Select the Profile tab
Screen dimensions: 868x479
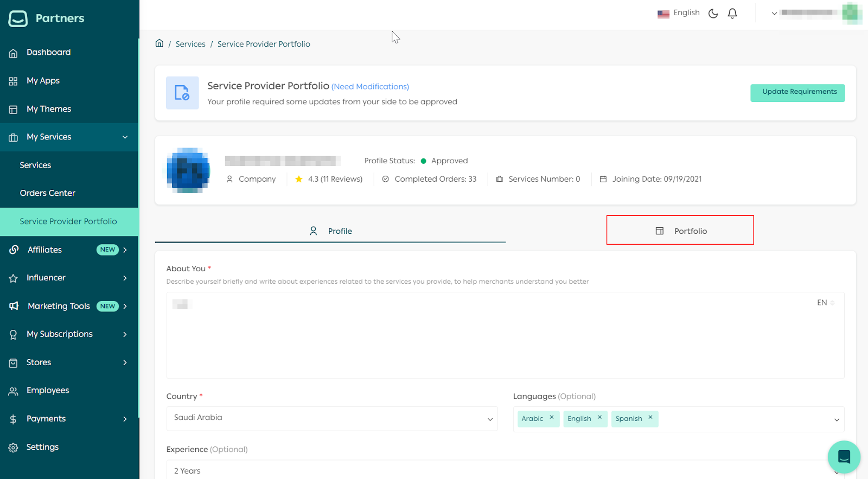[330, 231]
